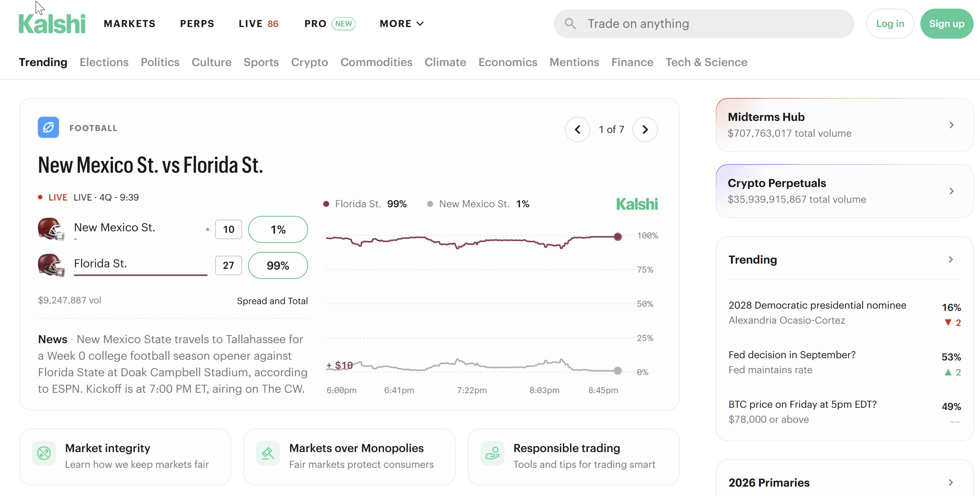Open Crypto Perpetuals chevron arrow
The image size is (980, 496).
(x=951, y=191)
